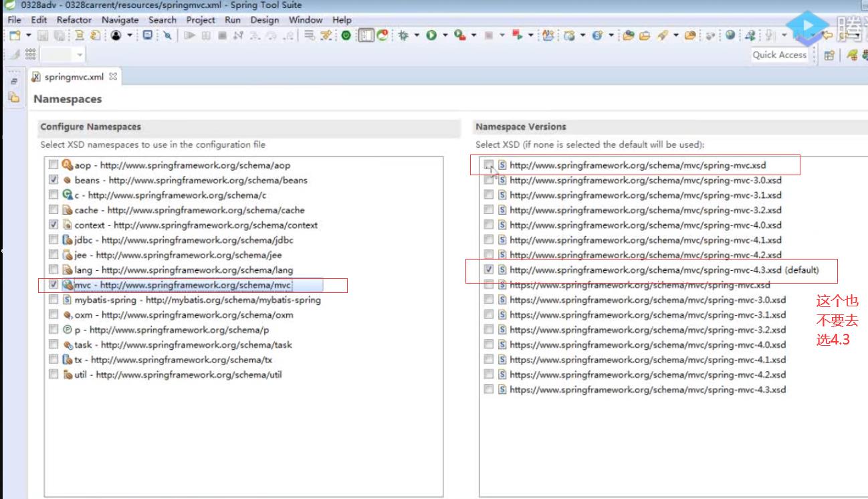The width and height of the screenshot is (868, 499).
Task: Check the tx namespace checkbox
Action: coord(53,360)
